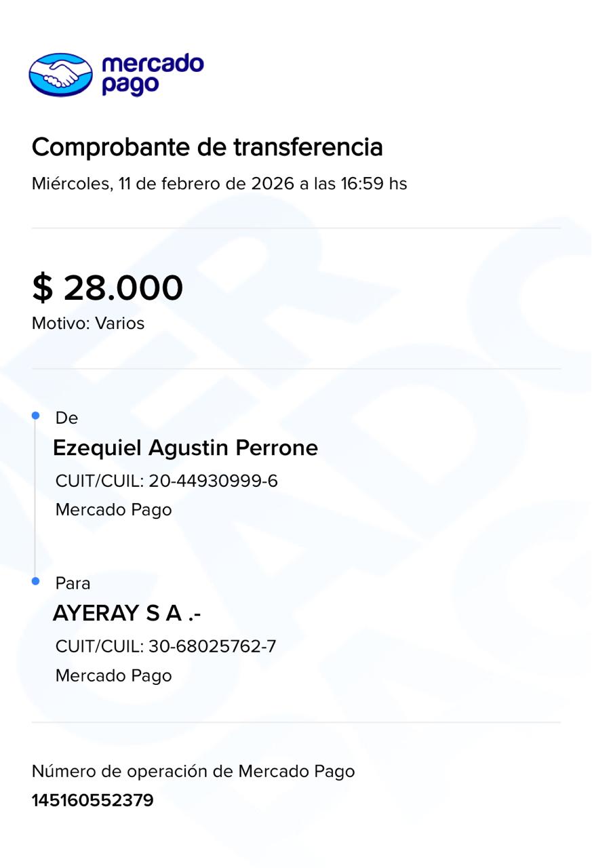Click the divider line below the date

[x=296, y=229]
